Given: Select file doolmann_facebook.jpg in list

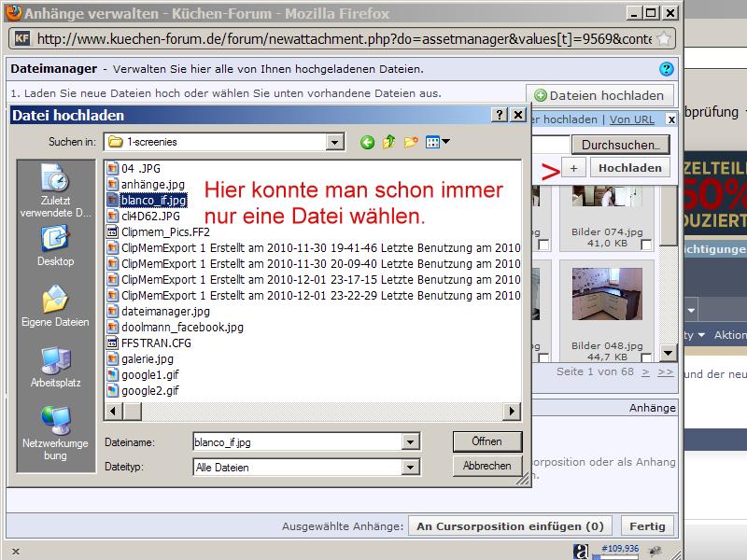Looking at the screenshot, I should coord(182,327).
